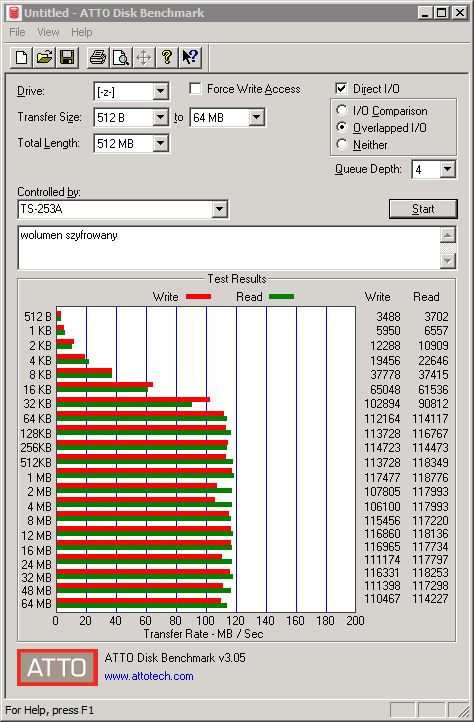The width and height of the screenshot is (474, 722).
Task: Click the yellow question mark About icon
Action: [167, 58]
